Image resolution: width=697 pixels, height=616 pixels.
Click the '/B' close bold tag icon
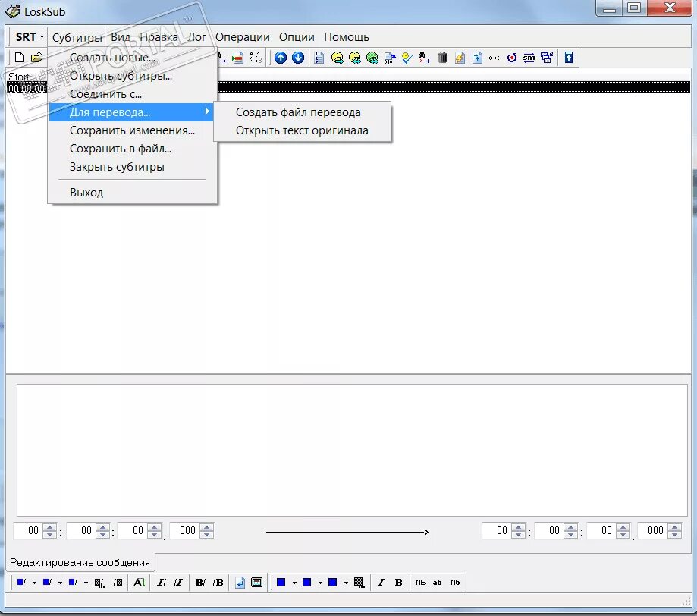tap(218, 582)
